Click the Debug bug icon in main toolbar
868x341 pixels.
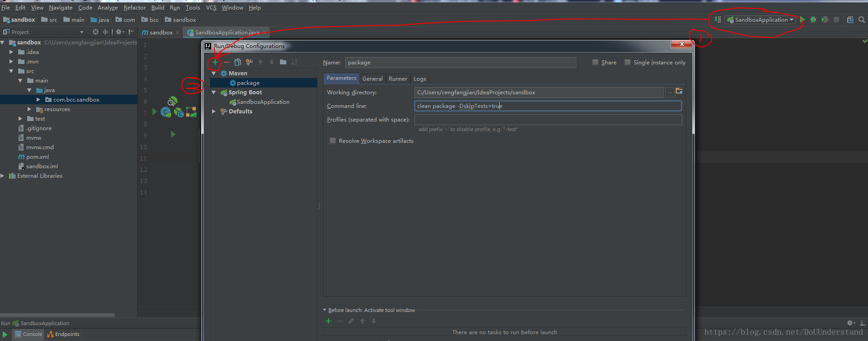814,19
